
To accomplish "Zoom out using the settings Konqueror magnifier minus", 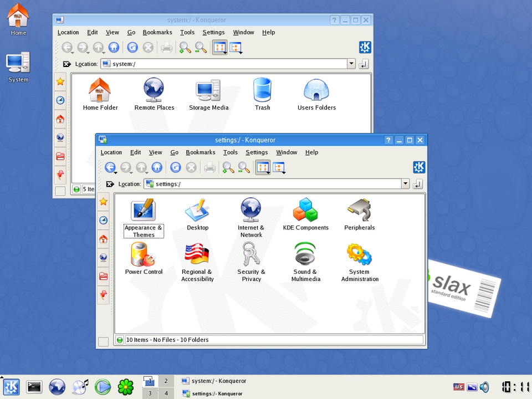I will pos(244,167).
